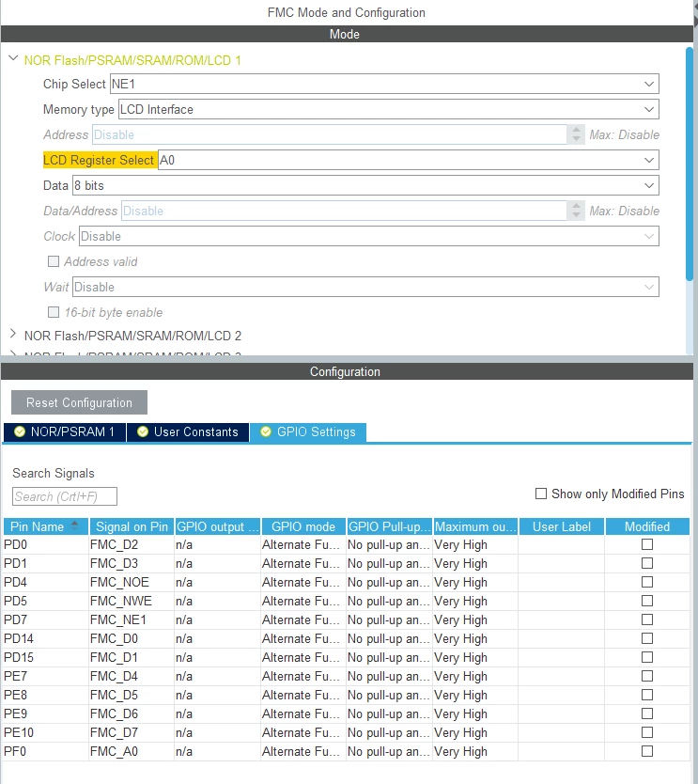Screen dimensions: 698x784
Task: Check the Modified box for PE9
Action: [x=647, y=713]
